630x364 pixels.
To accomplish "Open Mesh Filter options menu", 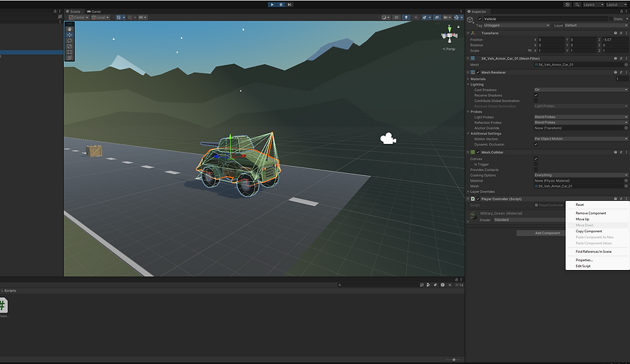I will [626, 58].
